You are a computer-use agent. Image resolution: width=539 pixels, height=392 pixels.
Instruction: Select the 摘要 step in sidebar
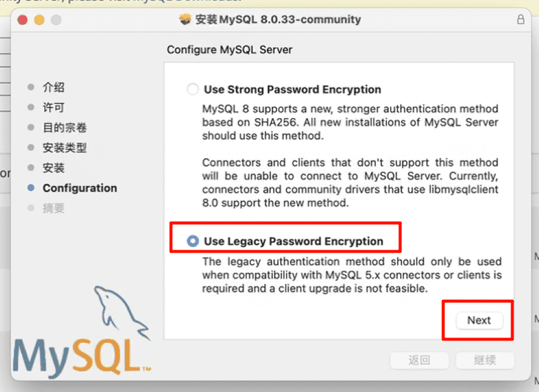coord(53,208)
